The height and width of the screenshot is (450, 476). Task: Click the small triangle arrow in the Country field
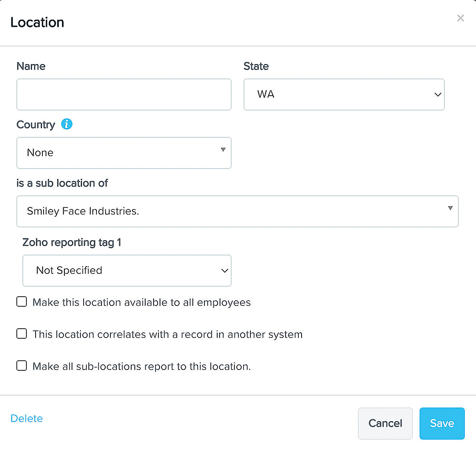tap(223, 150)
